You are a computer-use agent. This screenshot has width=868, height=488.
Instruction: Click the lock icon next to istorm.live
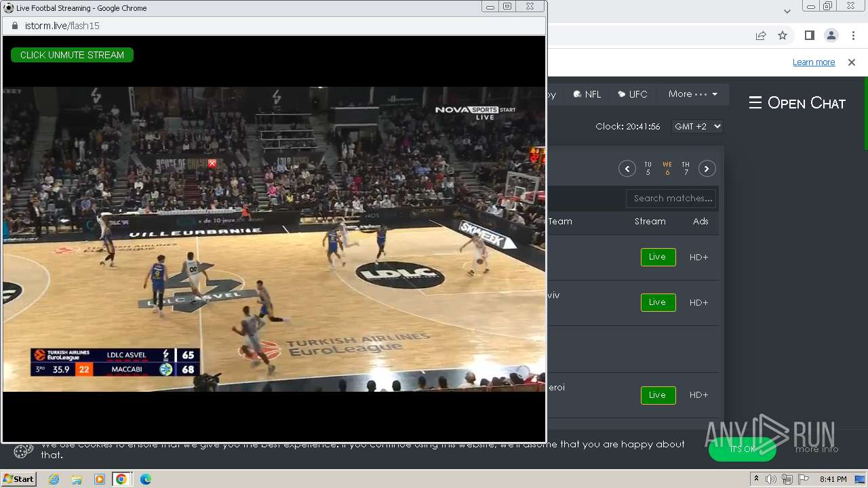coord(14,26)
